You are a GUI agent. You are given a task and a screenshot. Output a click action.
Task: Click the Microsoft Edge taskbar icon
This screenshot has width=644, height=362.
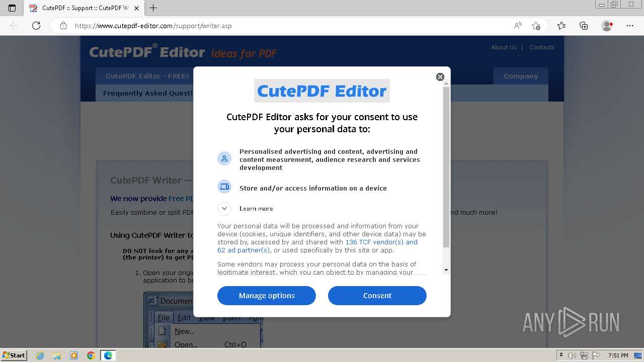click(x=108, y=355)
